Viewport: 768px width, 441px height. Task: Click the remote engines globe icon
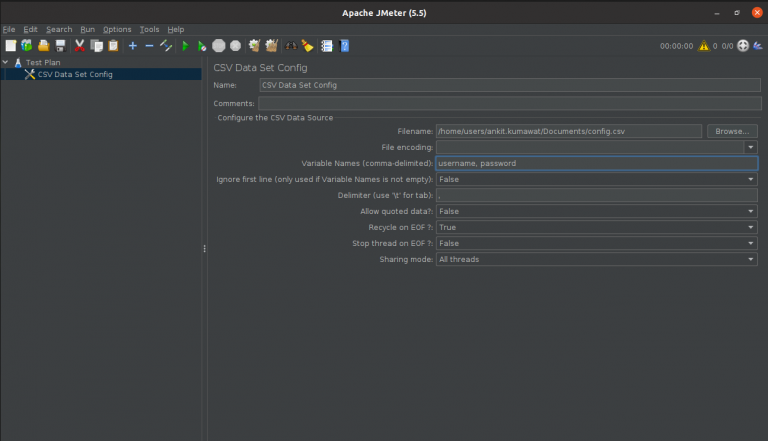pyautogui.click(x=743, y=46)
